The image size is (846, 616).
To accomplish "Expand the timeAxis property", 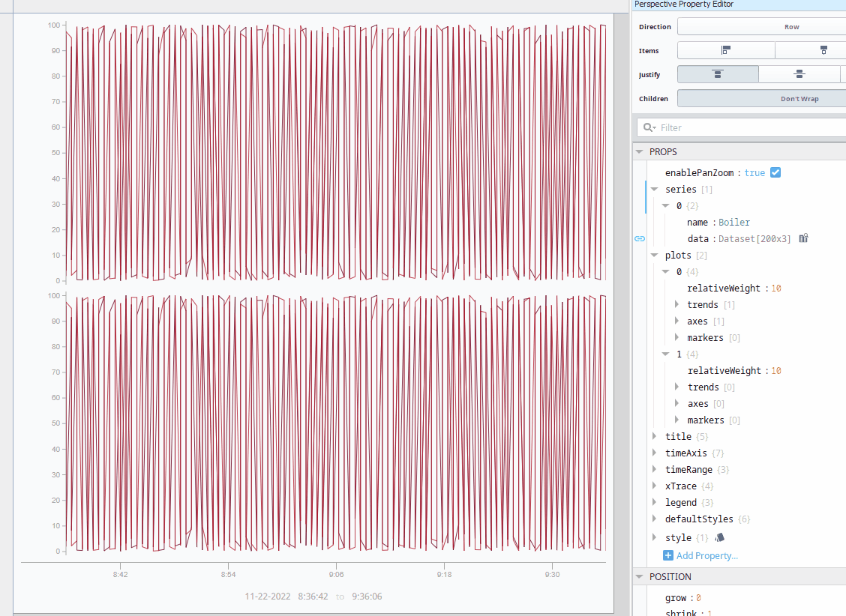I will pos(654,453).
